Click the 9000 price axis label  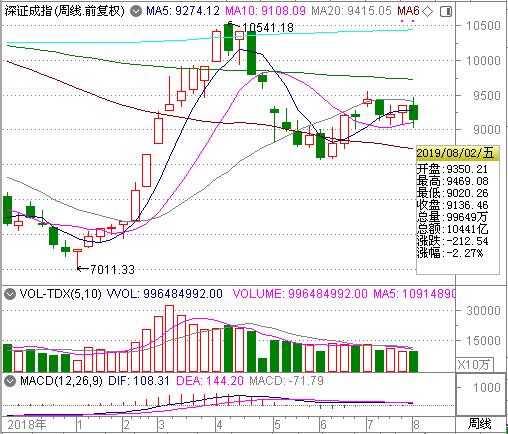pyautogui.click(x=487, y=130)
